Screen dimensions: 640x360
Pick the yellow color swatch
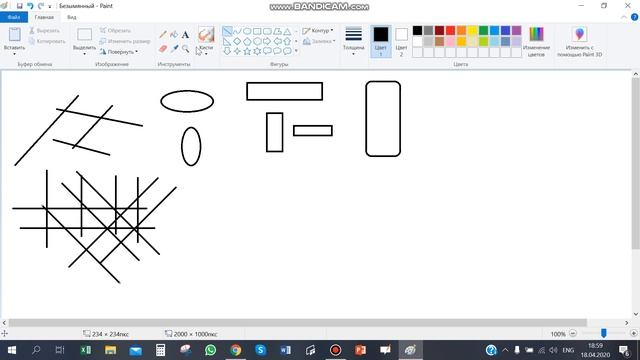[473, 31]
